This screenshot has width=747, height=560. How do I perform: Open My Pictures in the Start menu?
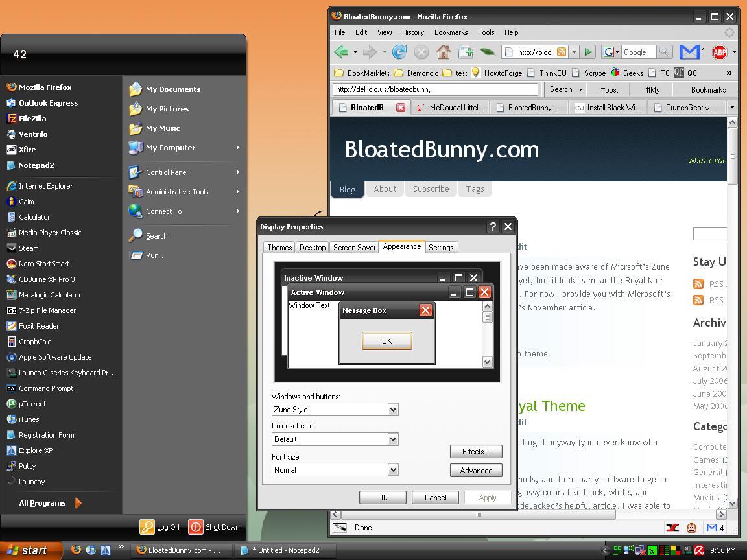click(x=159, y=109)
